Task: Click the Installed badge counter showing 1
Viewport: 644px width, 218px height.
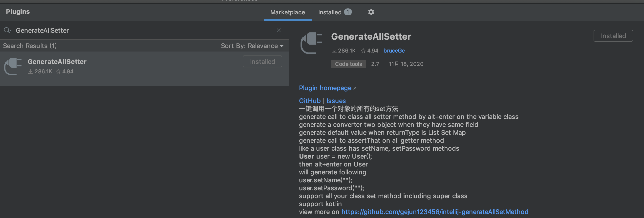Action: click(x=347, y=12)
